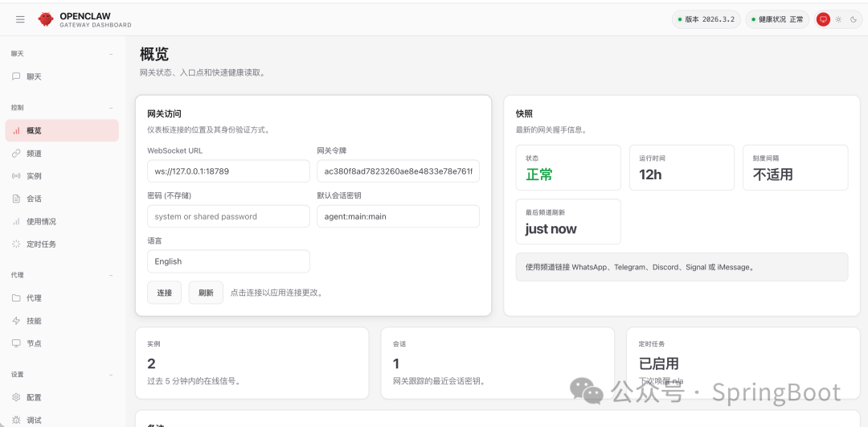Image resolution: width=868 pixels, height=427 pixels.
Task: Click the folder icon beside 代理
Action: click(17, 298)
